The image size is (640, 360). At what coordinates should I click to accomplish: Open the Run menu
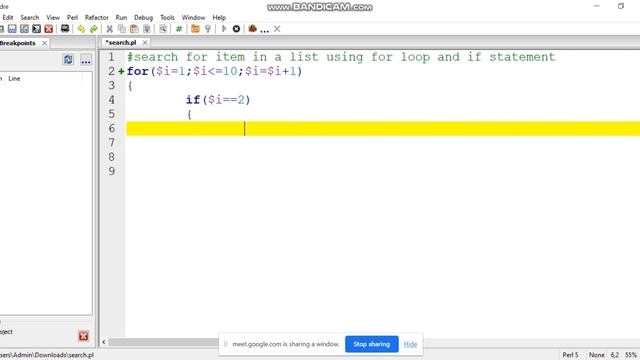click(121, 18)
